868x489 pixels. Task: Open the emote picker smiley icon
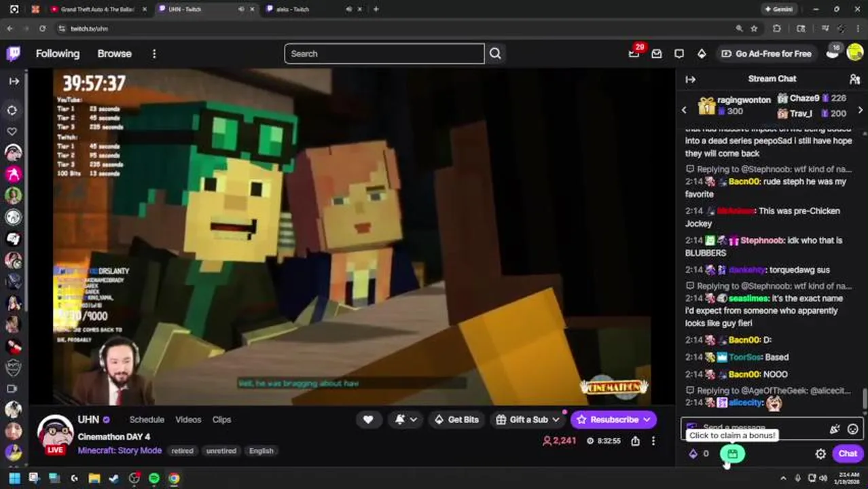852,429
